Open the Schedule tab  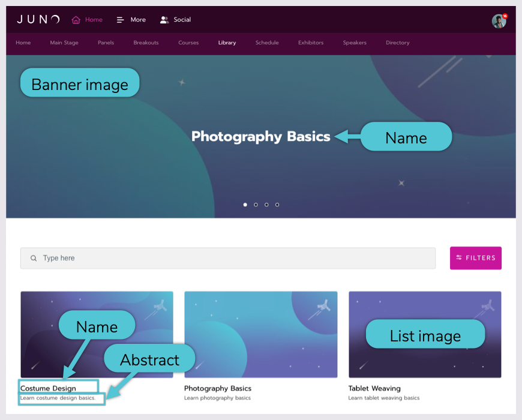tap(267, 43)
